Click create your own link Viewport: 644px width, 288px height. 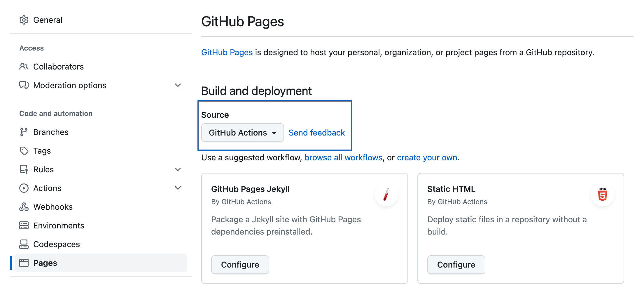click(x=427, y=157)
